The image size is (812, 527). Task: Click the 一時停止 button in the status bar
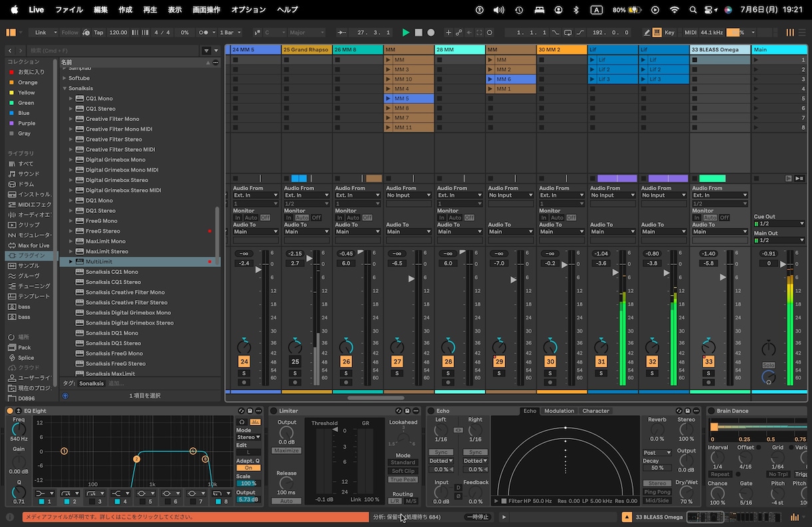point(477,517)
